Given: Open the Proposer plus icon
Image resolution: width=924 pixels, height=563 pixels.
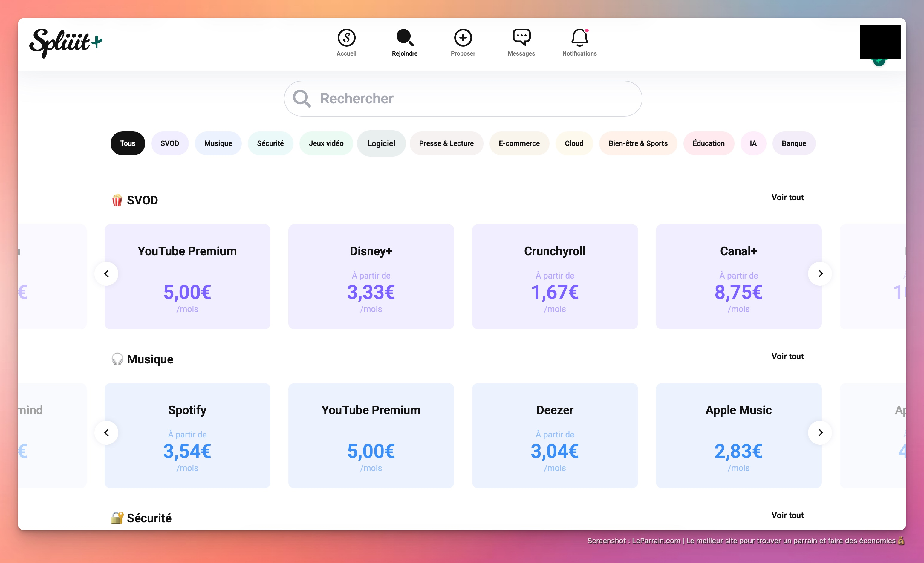Looking at the screenshot, I should pos(463,38).
